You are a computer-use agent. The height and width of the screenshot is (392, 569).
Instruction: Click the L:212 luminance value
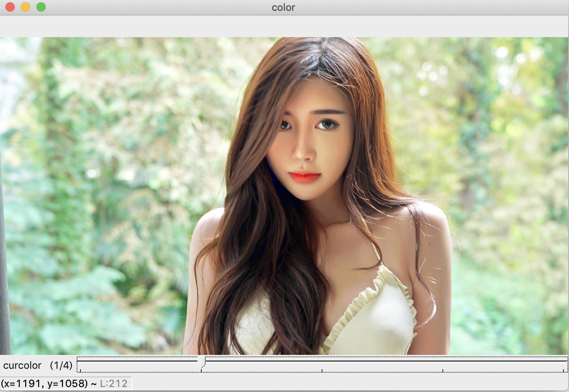[x=114, y=383]
